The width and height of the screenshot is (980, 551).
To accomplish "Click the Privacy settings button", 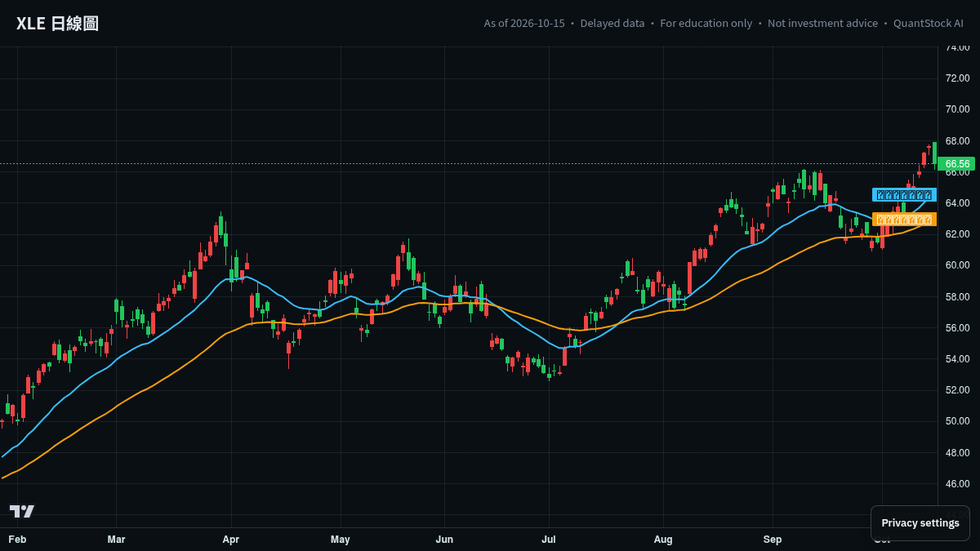I will pyautogui.click(x=920, y=523).
